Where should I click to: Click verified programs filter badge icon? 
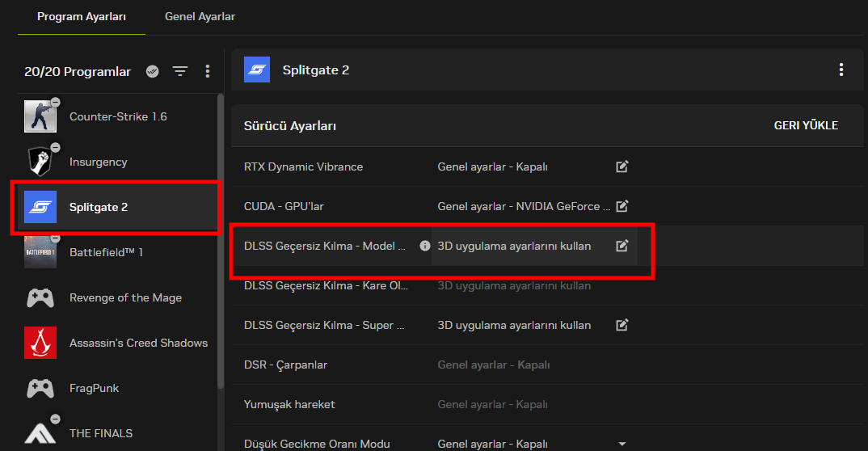click(x=152, y=71)
